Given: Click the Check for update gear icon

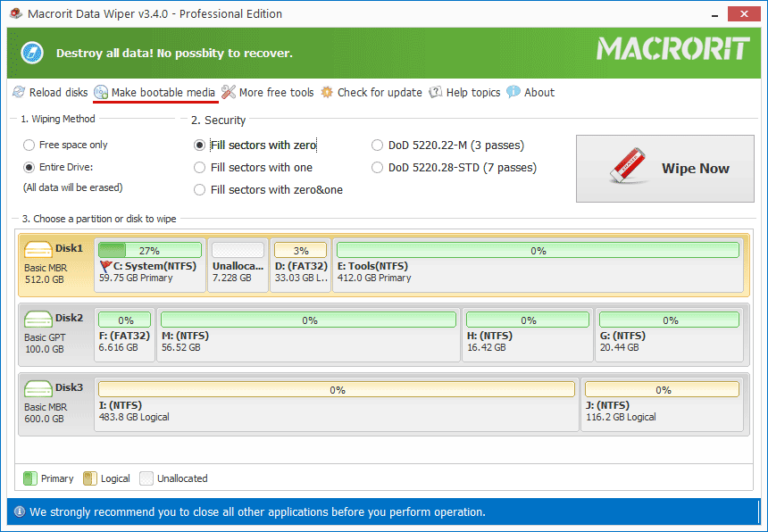Looking at the screenshot, I should (x=327, y=92).
